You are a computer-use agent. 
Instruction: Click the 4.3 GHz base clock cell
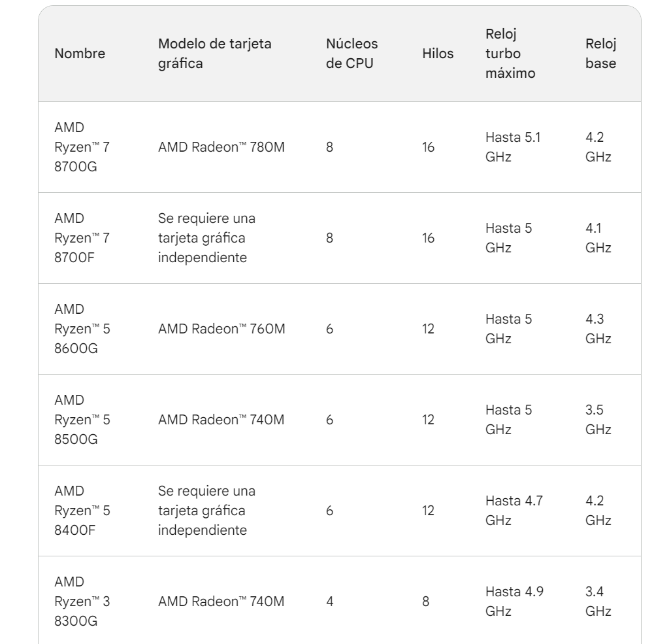click(x=598, y=328)
